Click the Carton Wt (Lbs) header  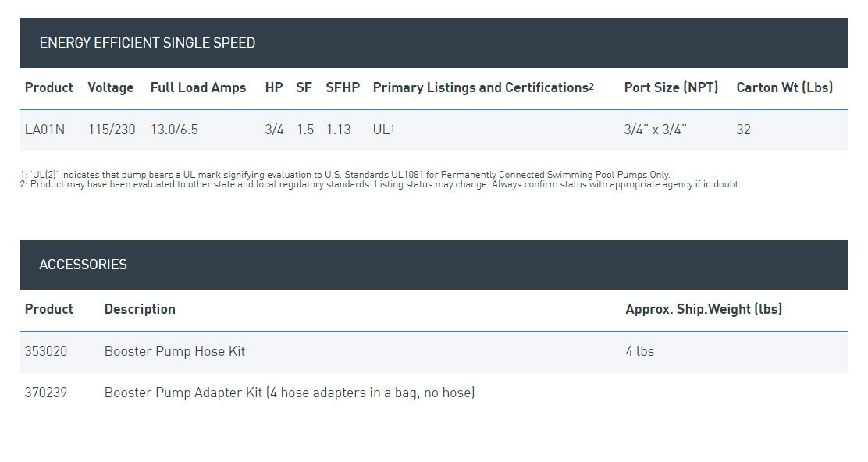784,87
